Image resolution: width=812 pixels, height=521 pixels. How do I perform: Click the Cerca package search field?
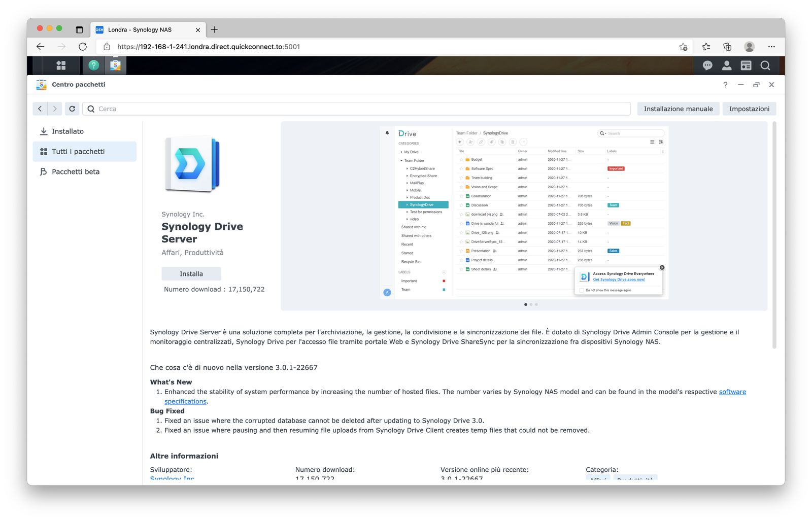(x=356, y=109)
